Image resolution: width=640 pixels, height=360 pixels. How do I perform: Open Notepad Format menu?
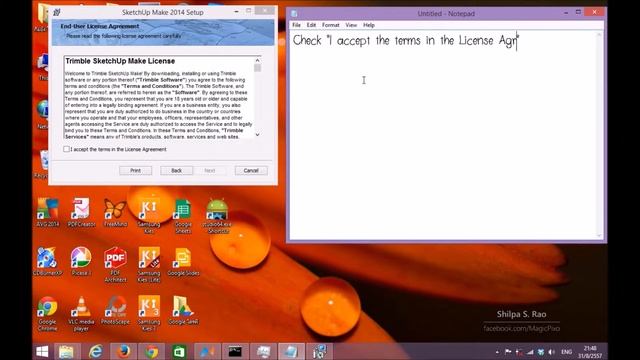coord(330,25)
